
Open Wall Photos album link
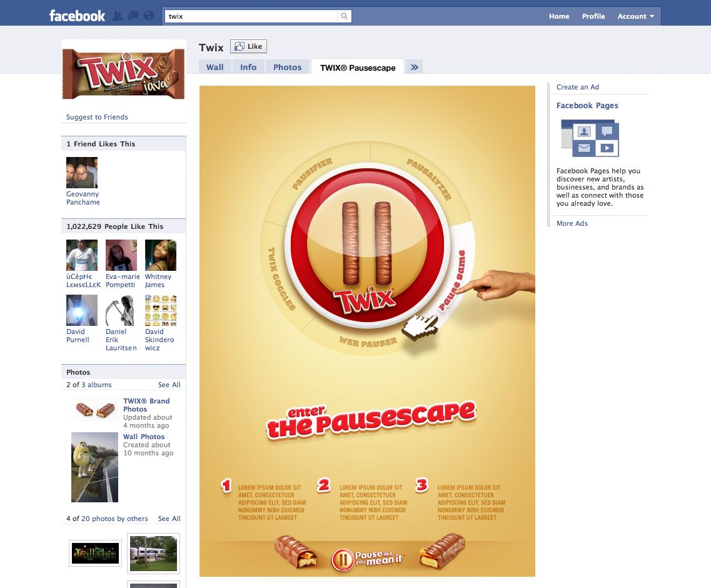pyautogui.click(x=144, y=437)
